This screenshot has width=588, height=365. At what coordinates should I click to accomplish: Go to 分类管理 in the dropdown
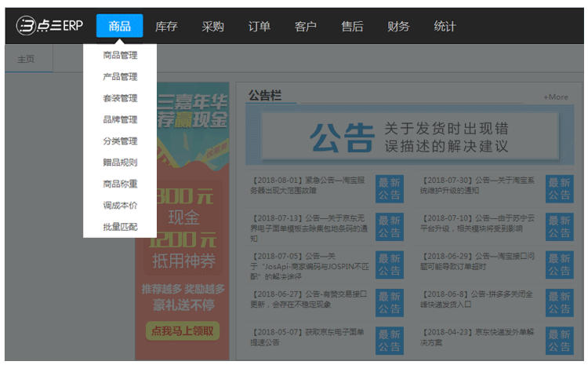click(120, 141)
